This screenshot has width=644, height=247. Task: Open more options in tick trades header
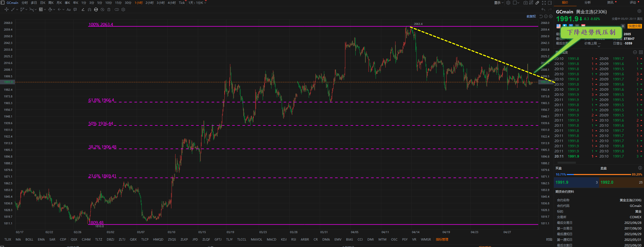(635, 52)
